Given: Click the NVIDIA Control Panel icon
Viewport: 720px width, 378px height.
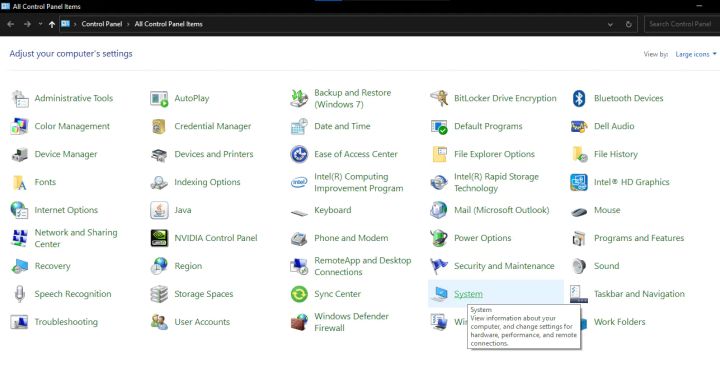Looking at the screenshot, I should pyautogui.click(x=159, y=238).
